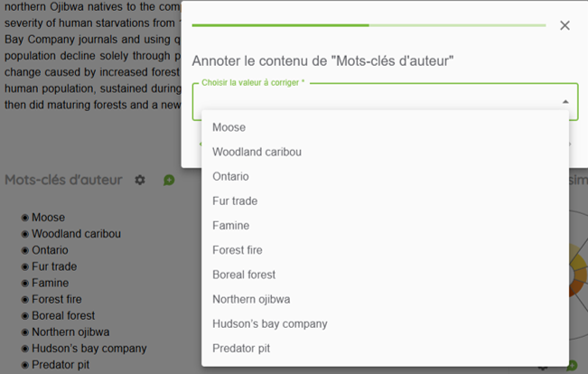Screen dimensions: 588x374
Task: Close the annotation dialog with the X icon
Action: tap(565, 25)
